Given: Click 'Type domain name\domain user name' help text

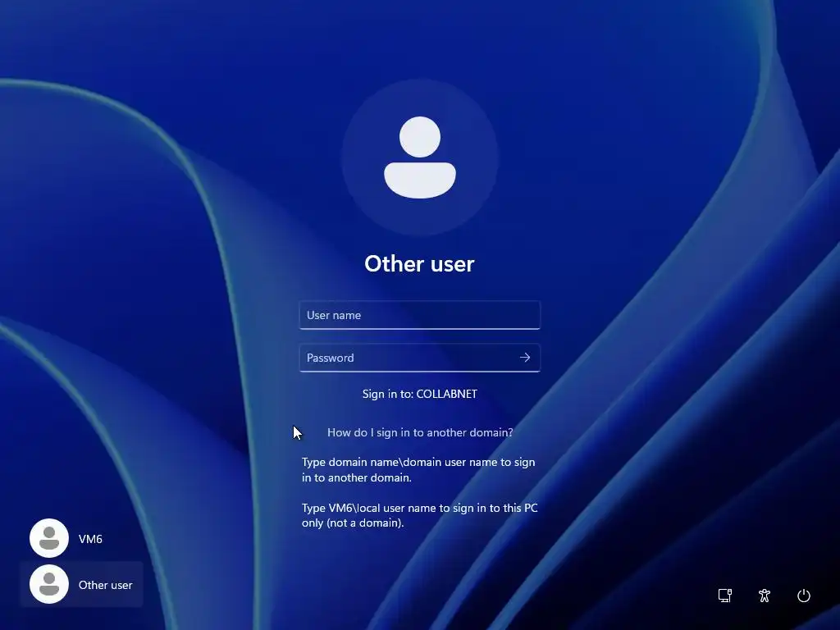Looking at the screenshot, I should point(418,470).
